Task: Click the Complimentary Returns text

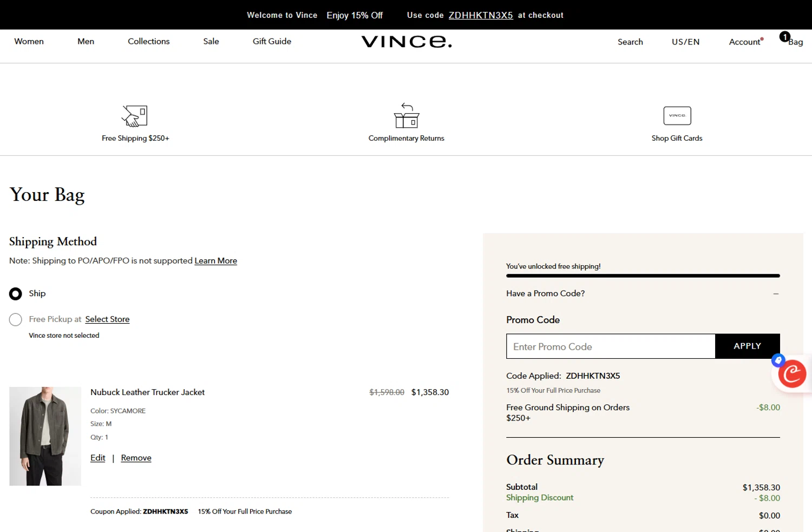Action: 406,139
